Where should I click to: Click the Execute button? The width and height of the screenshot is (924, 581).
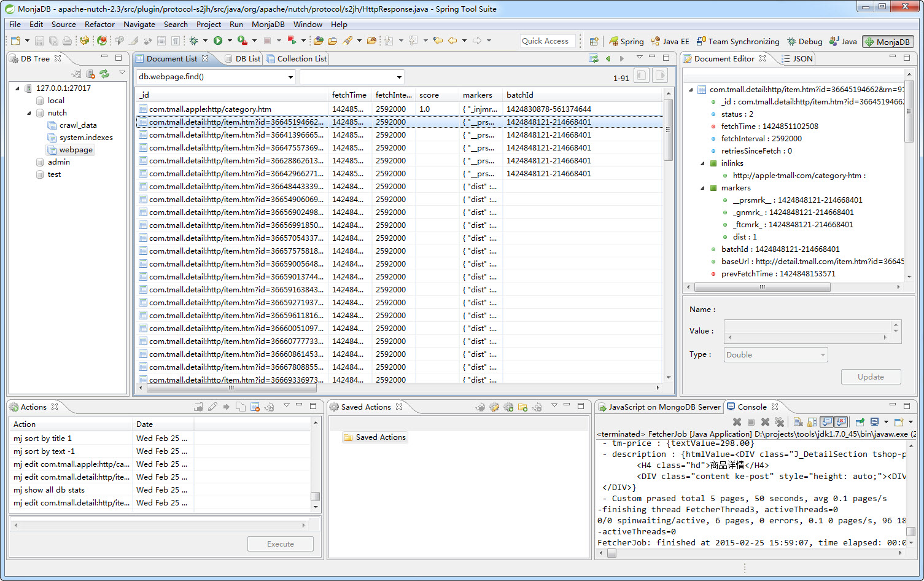[x=281, y=544]
